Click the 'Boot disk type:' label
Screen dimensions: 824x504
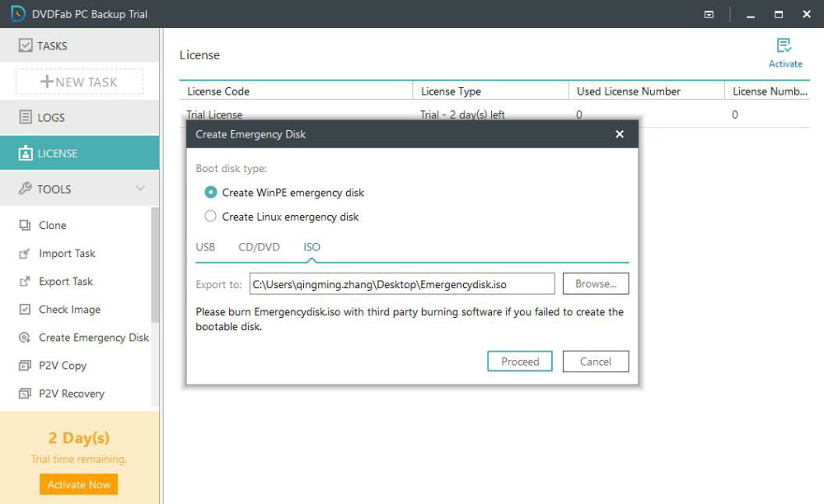232,169
